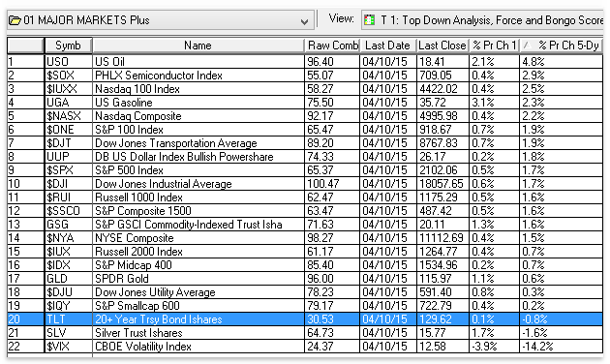Image resolution: width=610 pixels, height=364 pixels.
Task: Select the S&P Midcap 400 row
Action: coord(305,265)
